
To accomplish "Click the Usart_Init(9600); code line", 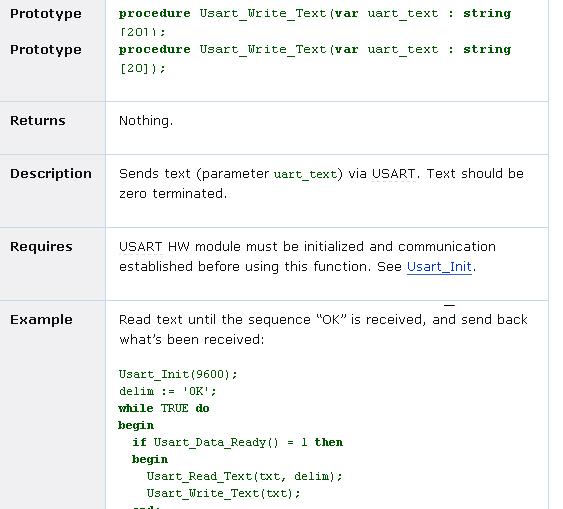I will (178, 374).
